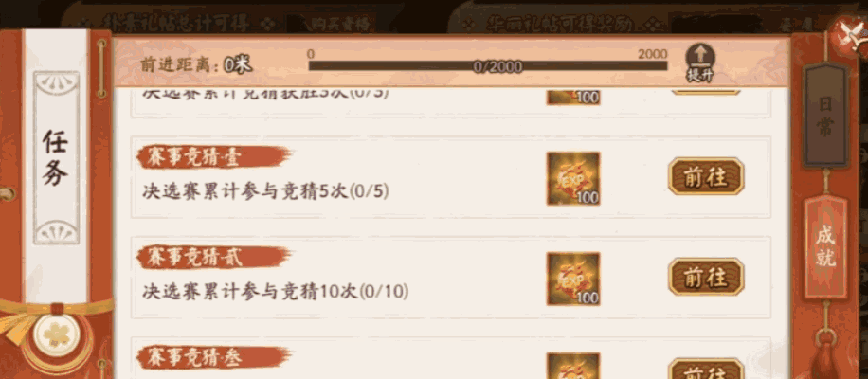868x379 pixels.
Task: Switch to the 日常 daily tab
Action: click(825, 115)
